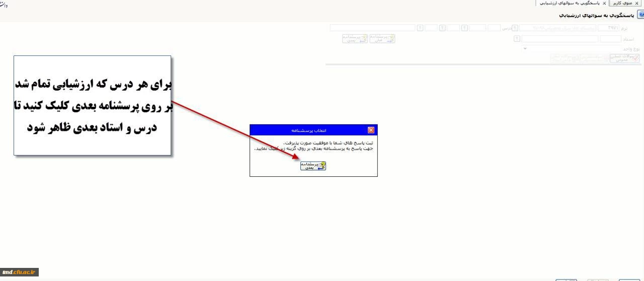Select the سوالات اصلی عمومی button with red checkmark
Screen dimensions: 644x281
pyautogui.click(x=624, y=58)
